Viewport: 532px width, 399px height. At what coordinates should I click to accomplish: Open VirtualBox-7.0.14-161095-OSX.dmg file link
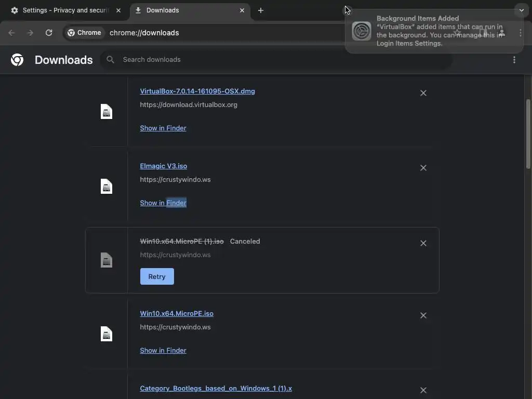coord(197,91)
